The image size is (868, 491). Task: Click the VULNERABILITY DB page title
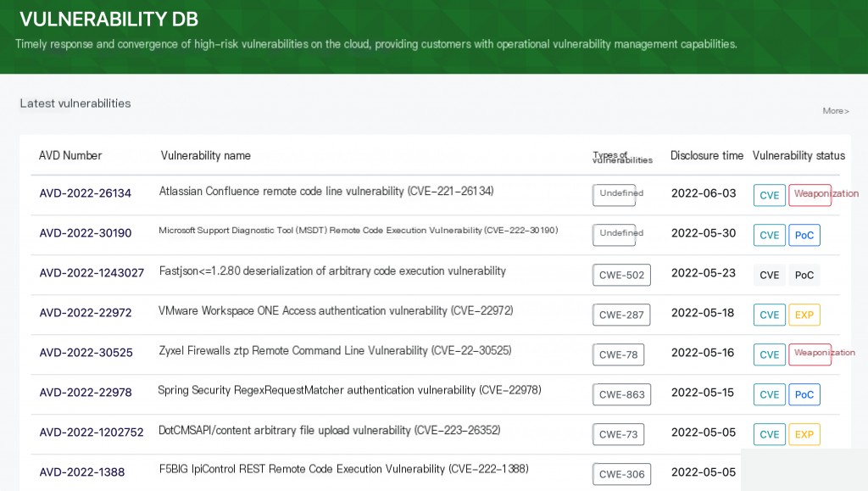coord(109,20)
